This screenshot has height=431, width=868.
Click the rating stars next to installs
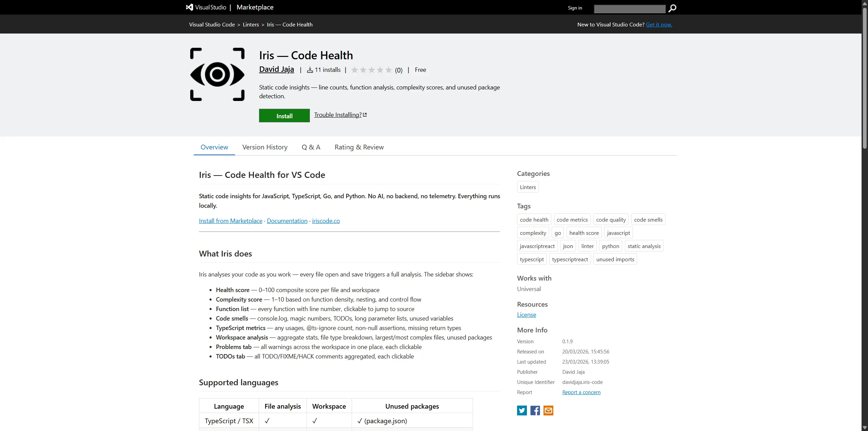pos(372,70)
